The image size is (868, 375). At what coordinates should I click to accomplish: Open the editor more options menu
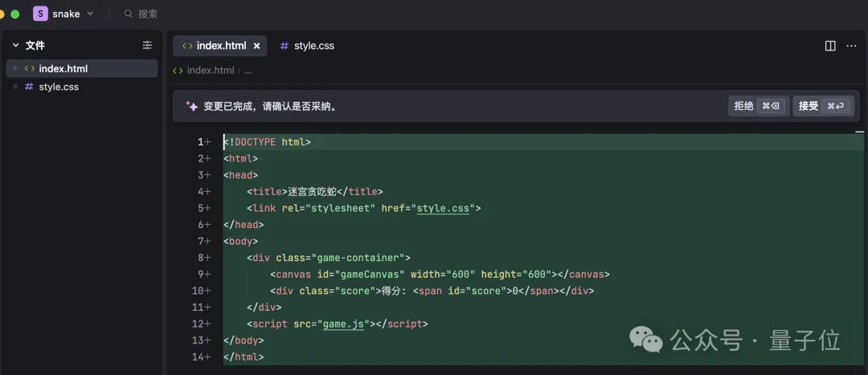click(x=852, y=46)
